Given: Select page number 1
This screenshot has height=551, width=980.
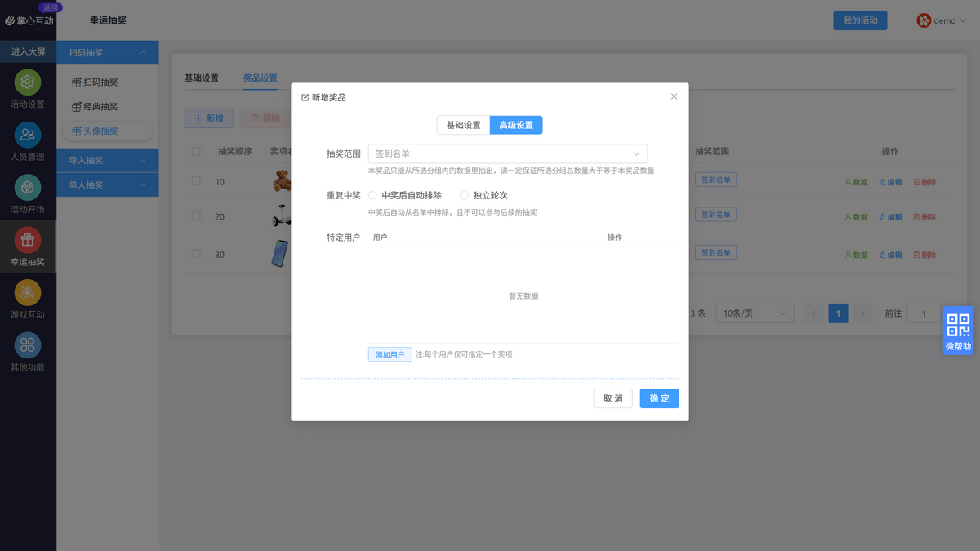Looking at the screenshot, I should coord(838,313).
